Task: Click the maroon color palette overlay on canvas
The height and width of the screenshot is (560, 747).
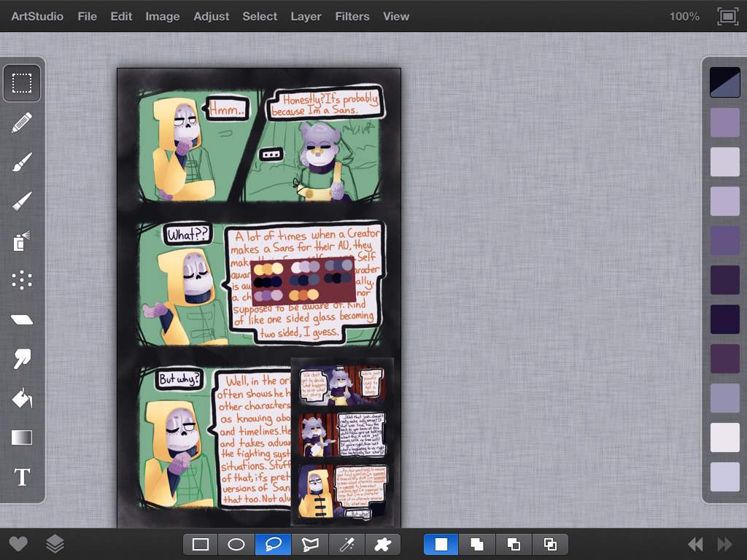Action: (x=303, y=281)
